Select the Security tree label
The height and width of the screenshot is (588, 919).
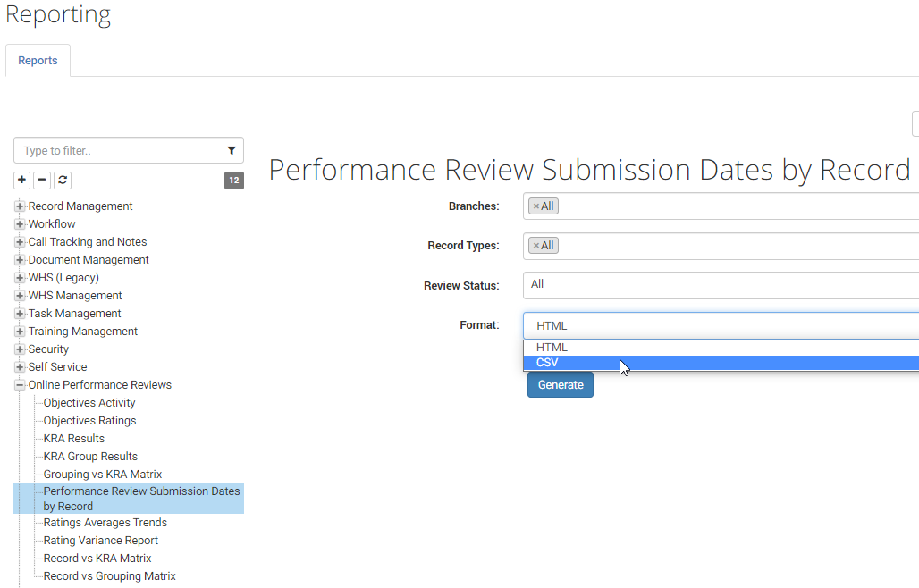coord(48,349)
